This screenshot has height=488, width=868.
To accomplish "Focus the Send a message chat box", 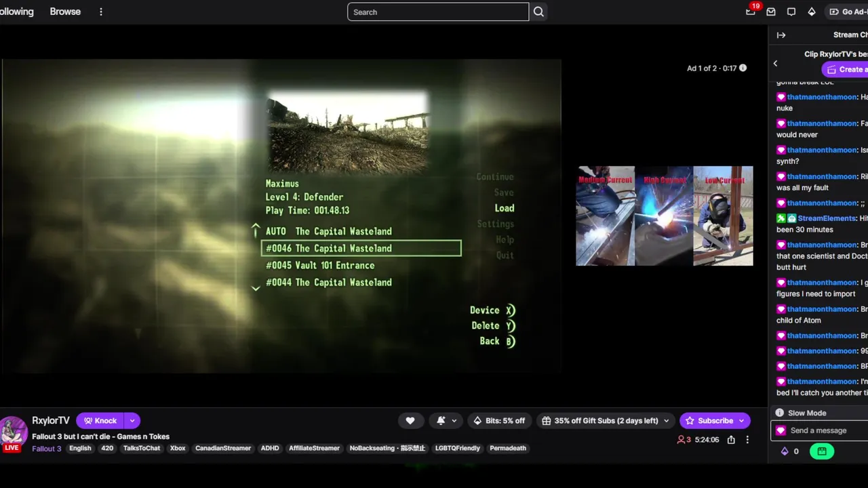I will pyautogui.click(x=821, y=430).
